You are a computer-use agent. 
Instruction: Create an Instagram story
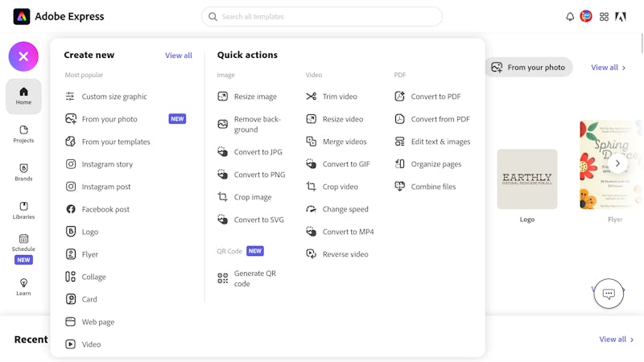click(99, 164)
